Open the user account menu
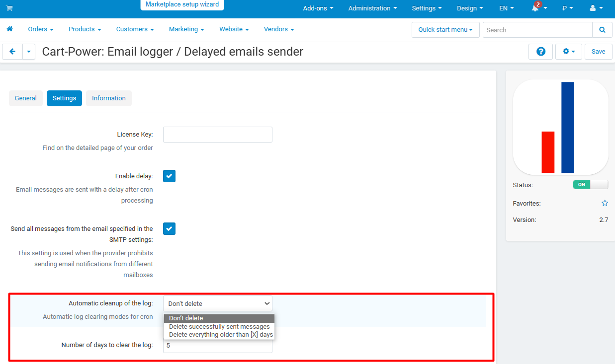The width and height of the screenshot is (615, 364). tap(596, 8)
